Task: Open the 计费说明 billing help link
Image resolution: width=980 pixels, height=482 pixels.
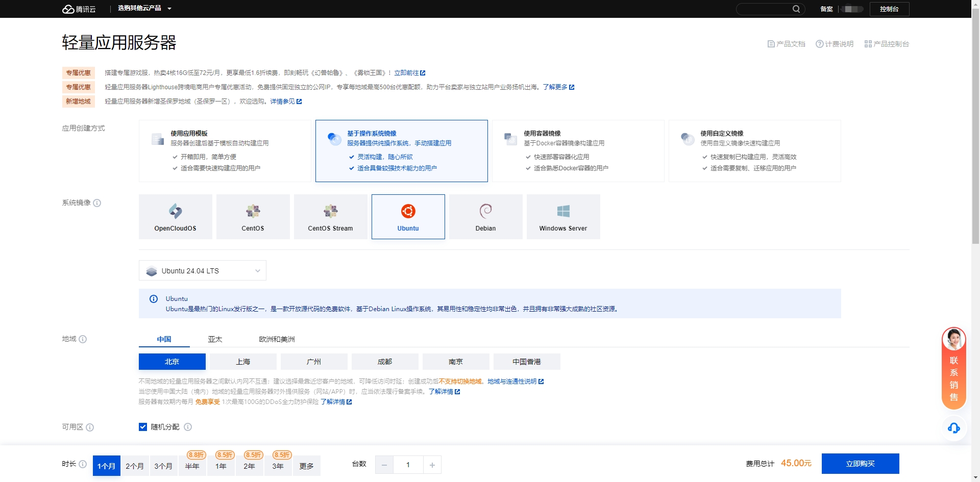Action: click(x=835, y=44)
